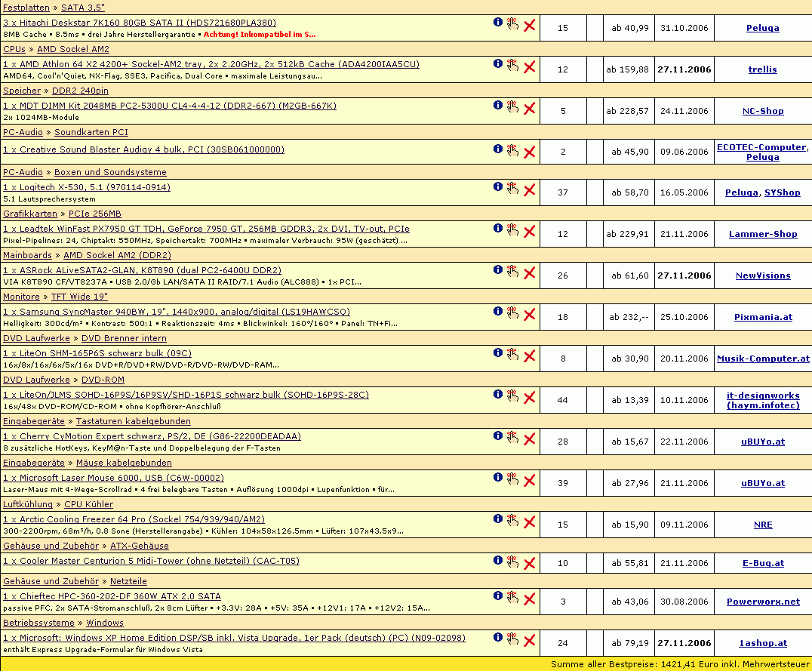Click date '09.06.2006' cell
The height and width of the screenshot is (671, 812).
pyautogui.click(x=684, y=152)
